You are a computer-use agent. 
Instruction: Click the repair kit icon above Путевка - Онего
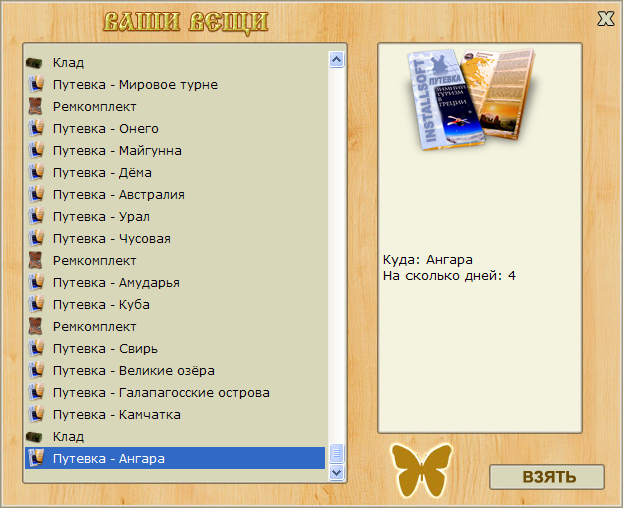[x=35, y=106]
